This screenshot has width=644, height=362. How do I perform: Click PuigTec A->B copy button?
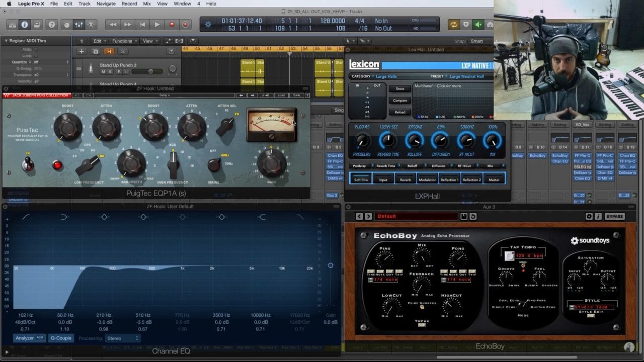point(266,95)
